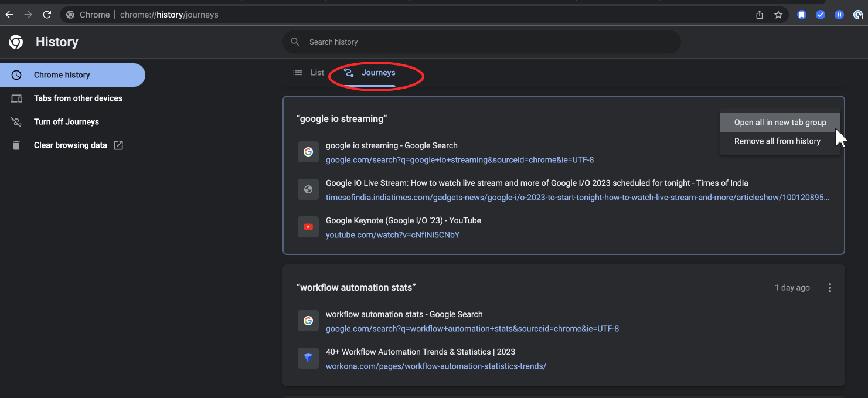Viewport: 868px width, 398px height.
Task: Click the devices icon for other tabs
Action: (16, 98)
